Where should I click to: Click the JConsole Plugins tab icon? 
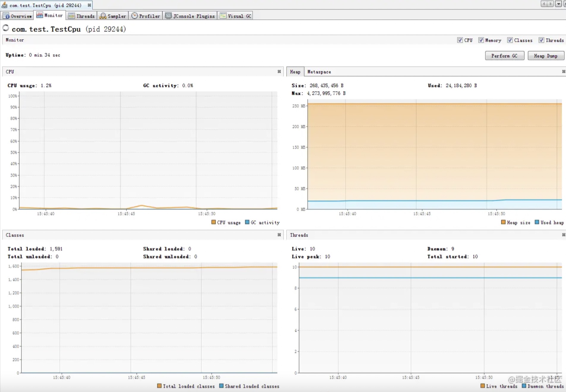coord(168,16)
